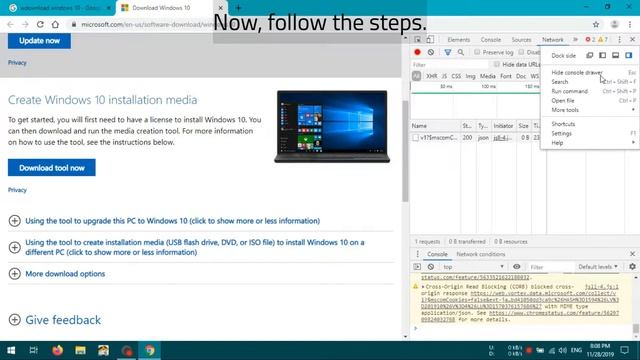Expand the Help submenu

(x=590, y=143)
